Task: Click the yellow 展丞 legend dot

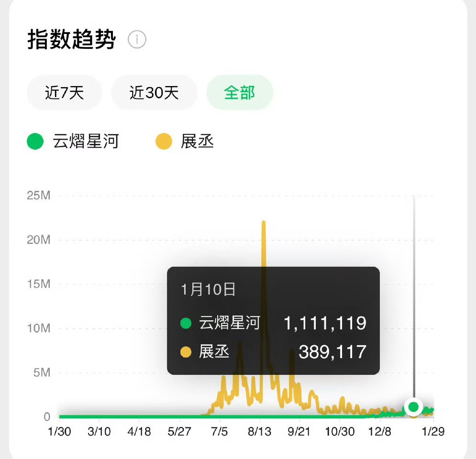Action: pos(163,142)
